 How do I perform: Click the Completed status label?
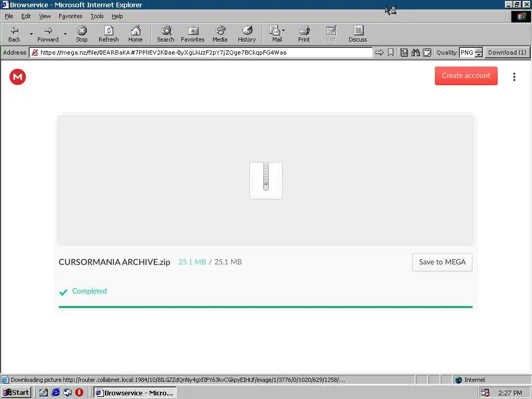[x=89, y=291]
